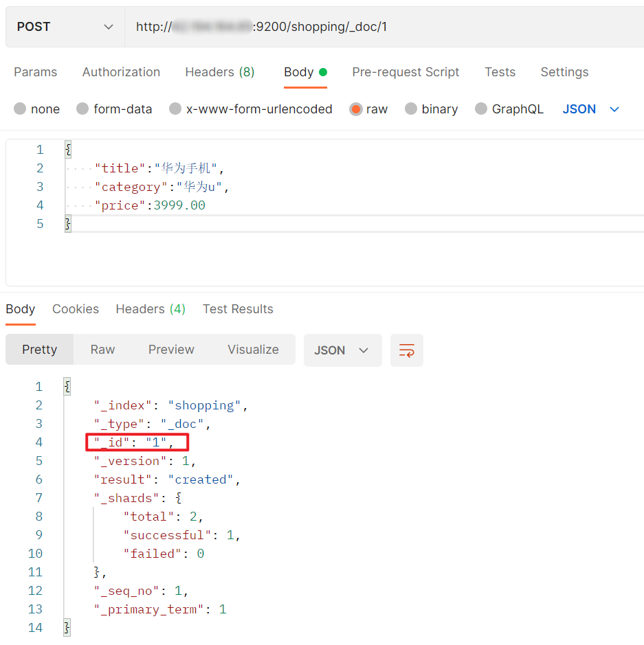View the Test Results tab
Viewport: 644px width, 645px height.
point(238,309)
